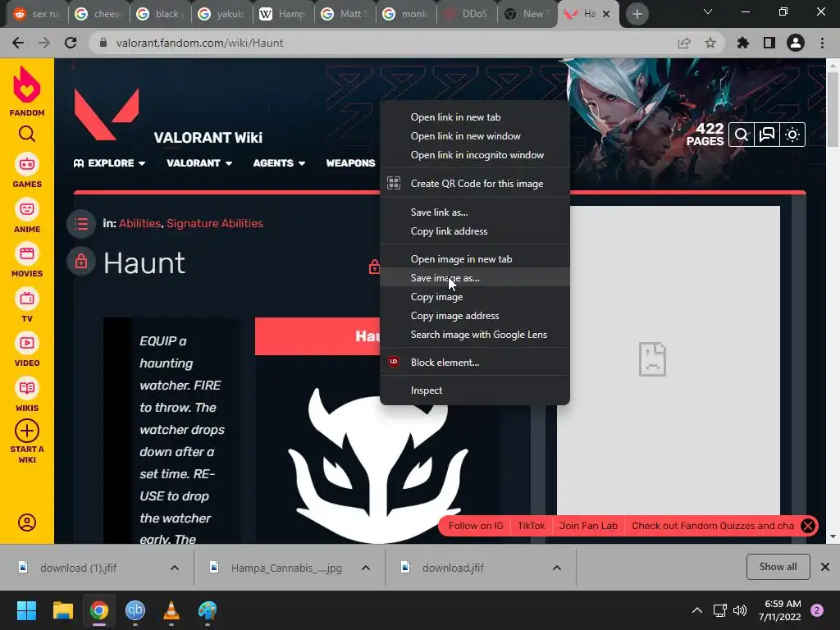Click Show all downloads button

coord(778,567)
